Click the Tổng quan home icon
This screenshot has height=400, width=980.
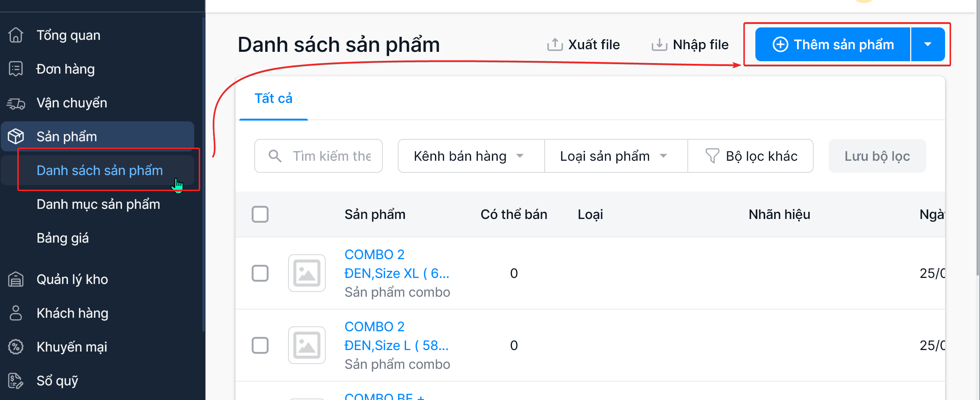16,35
